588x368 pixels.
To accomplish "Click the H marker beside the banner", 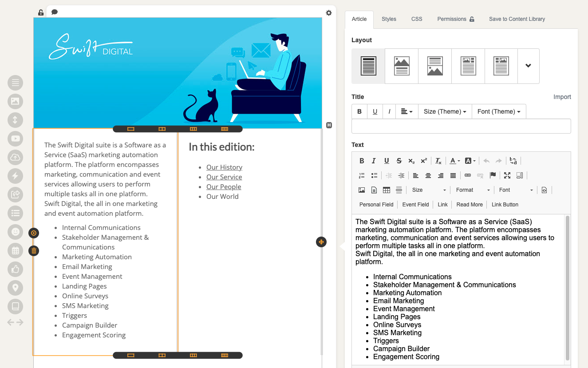I will [x=329, y=125].
